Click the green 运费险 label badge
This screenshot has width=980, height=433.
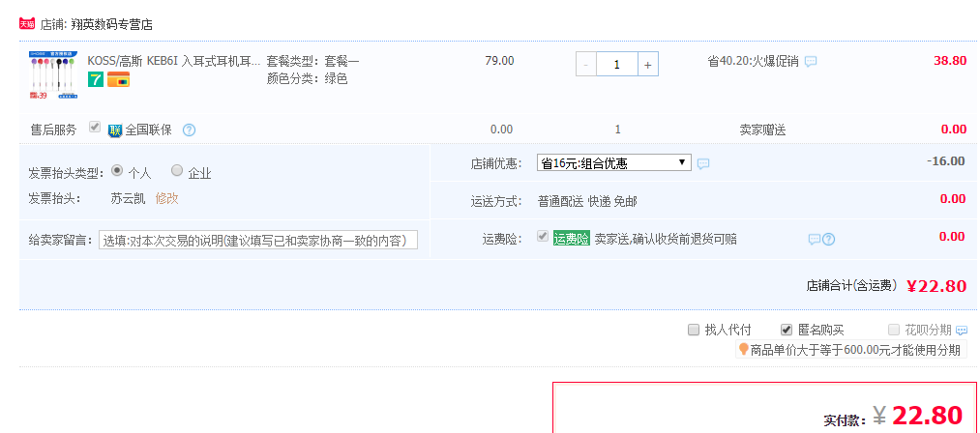tap(571, 238)
